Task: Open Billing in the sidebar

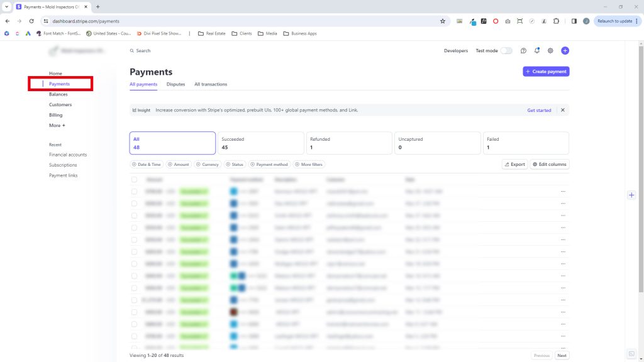Action: [56, 115]
